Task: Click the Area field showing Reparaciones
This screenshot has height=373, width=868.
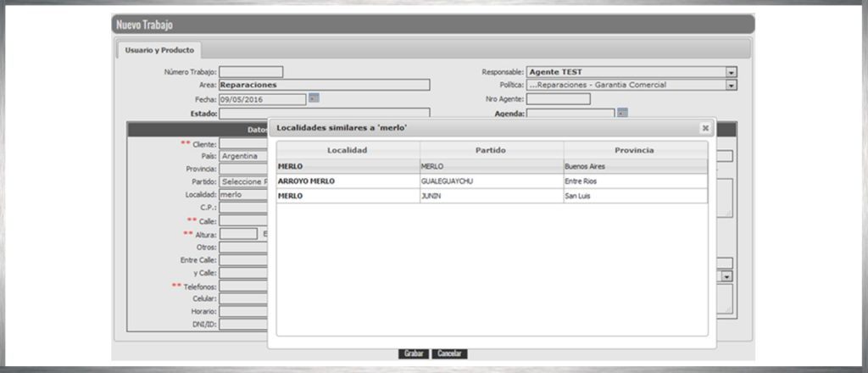Action: point(324,85)
